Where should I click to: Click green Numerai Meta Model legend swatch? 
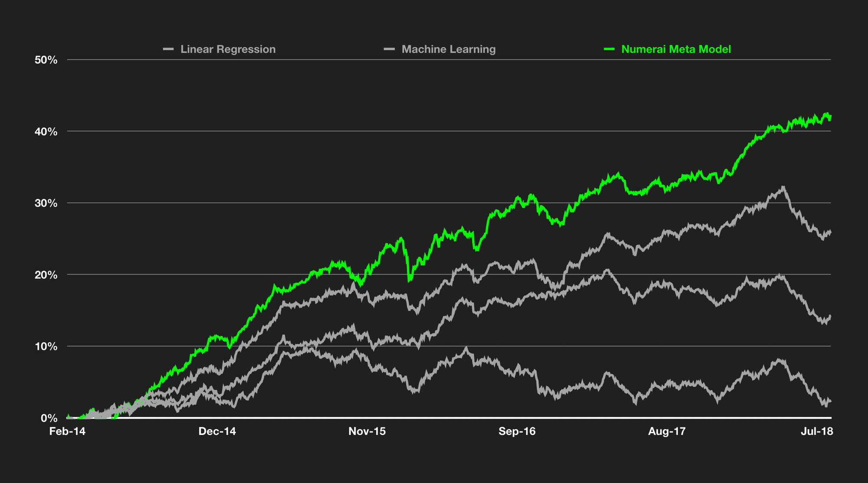pyautogui.click(x=609, y=49)
